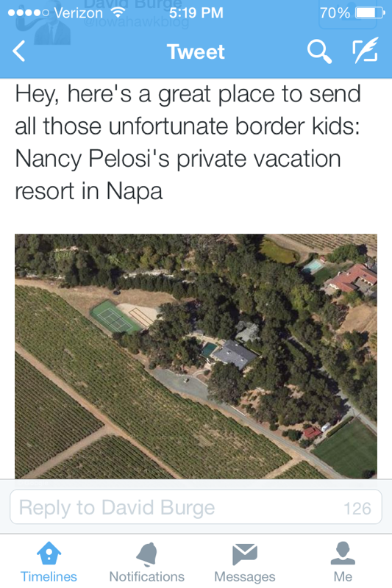Open Messages tab
The height and width of the screenshot is (588, 392).
[x=245, y=562]
